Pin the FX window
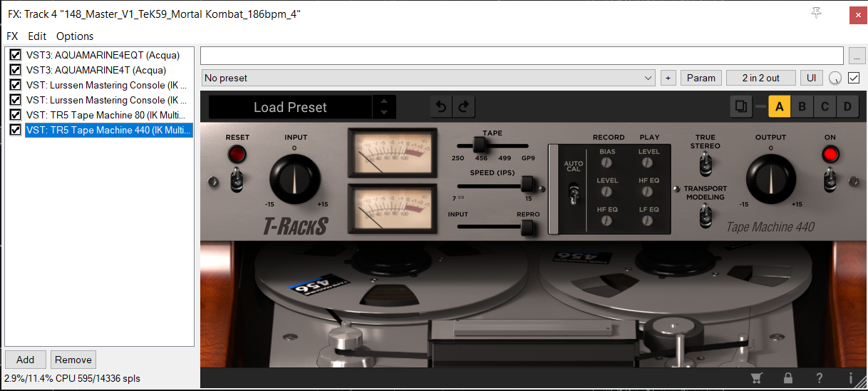 click(x=816, y=13)
